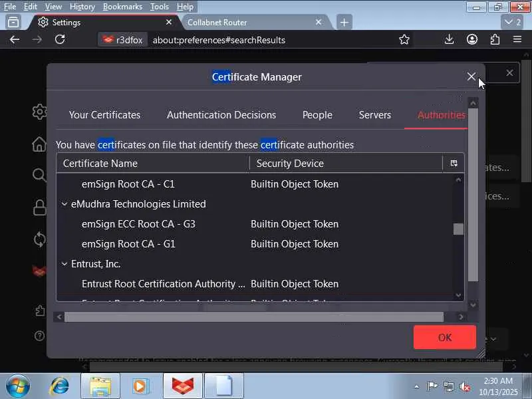Select emSign Root CA - G1 certificate

(x=255, y=244)
